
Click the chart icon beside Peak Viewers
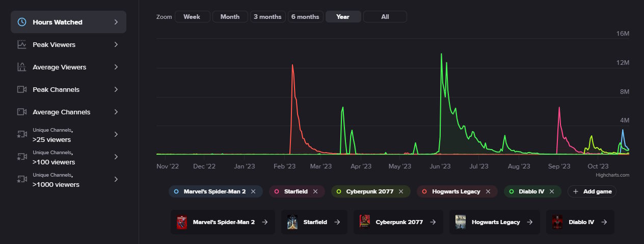click(x=22, y=44)
